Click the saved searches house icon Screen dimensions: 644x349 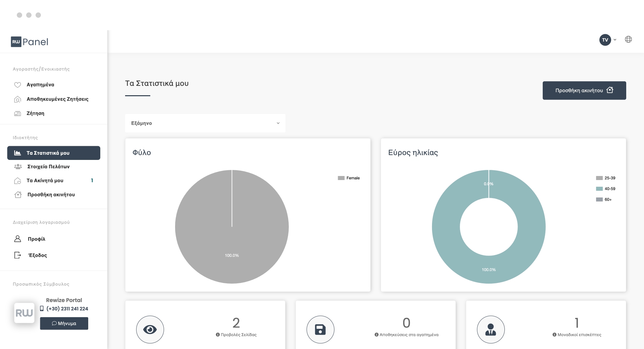click(x=17, y=99)
